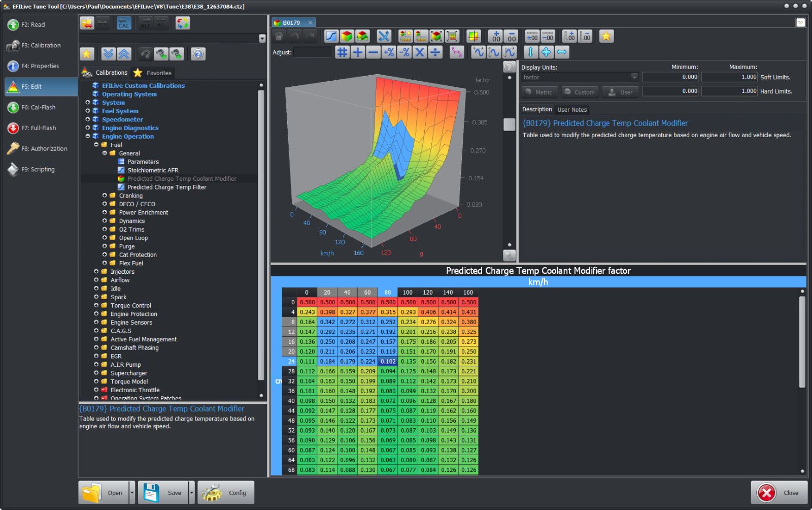Image resolution: width=812 pixels, height=510 pixels.
Task: Go to F3: Calibration
Action: [x=41, y=45]
